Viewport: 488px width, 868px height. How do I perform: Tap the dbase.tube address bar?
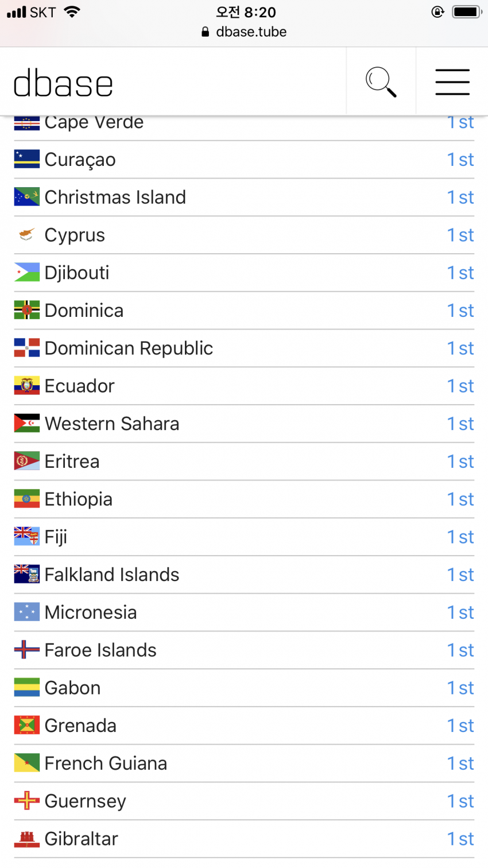pos(244,32)
